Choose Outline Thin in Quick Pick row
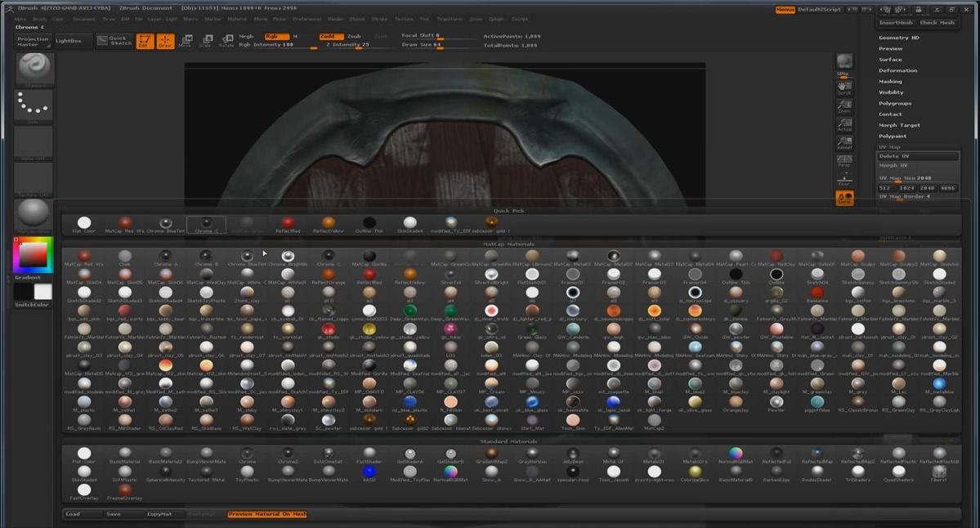The width and height of the screenshot is (980, 528). coord(369,224)
